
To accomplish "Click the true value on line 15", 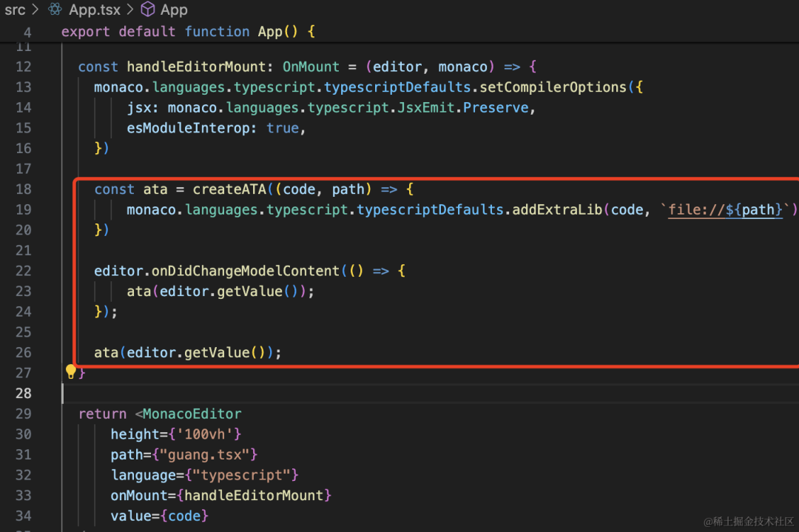I will 283,128.
